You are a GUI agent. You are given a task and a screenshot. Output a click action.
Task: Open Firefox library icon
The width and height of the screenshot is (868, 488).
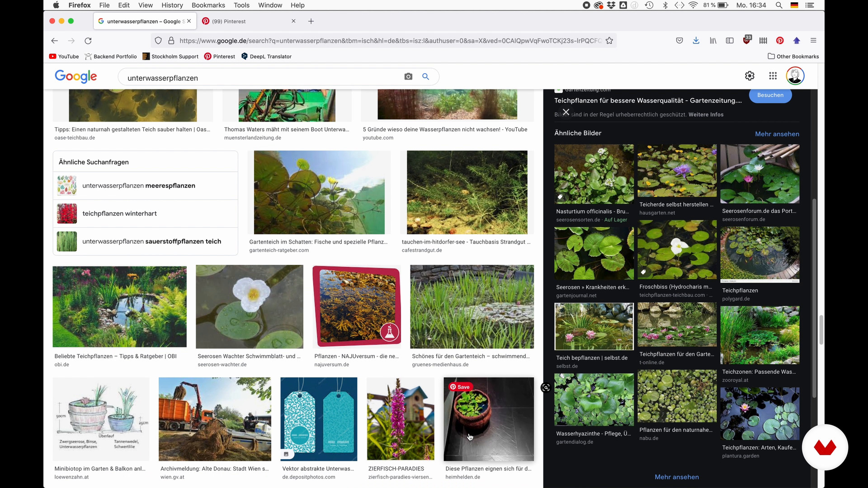pyautogui.click(x=713, y=41)
